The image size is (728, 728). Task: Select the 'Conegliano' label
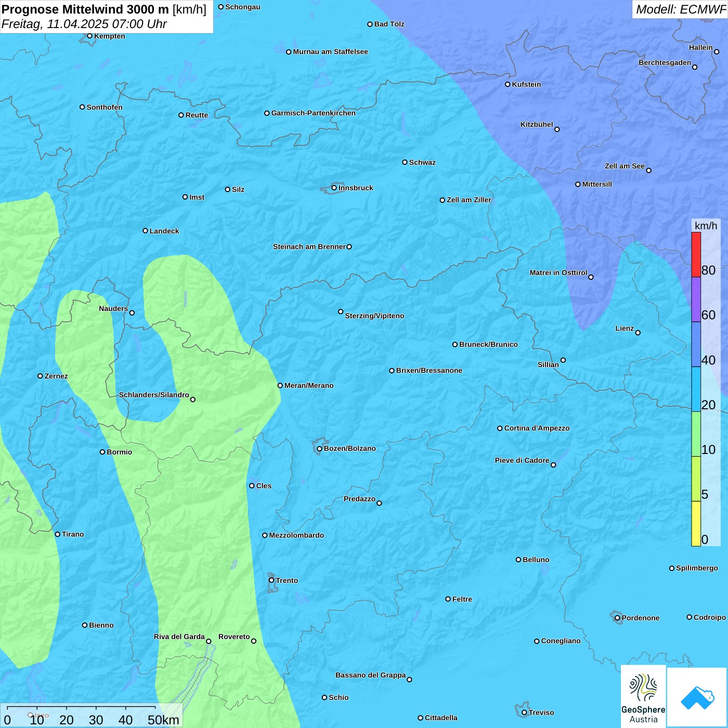coord(561,641)
